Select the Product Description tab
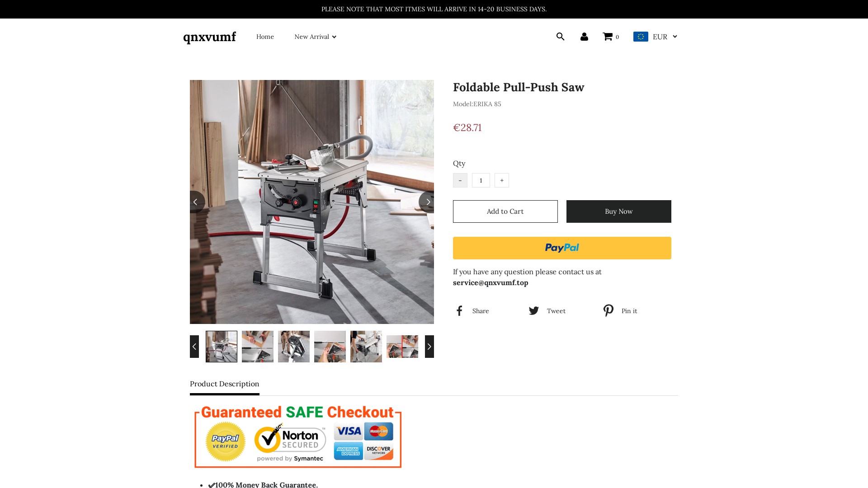The image size is (868, 488). (x=225, y=384)
